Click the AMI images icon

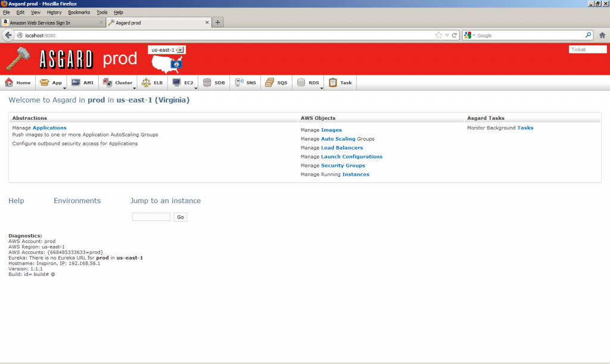[76, 83]
